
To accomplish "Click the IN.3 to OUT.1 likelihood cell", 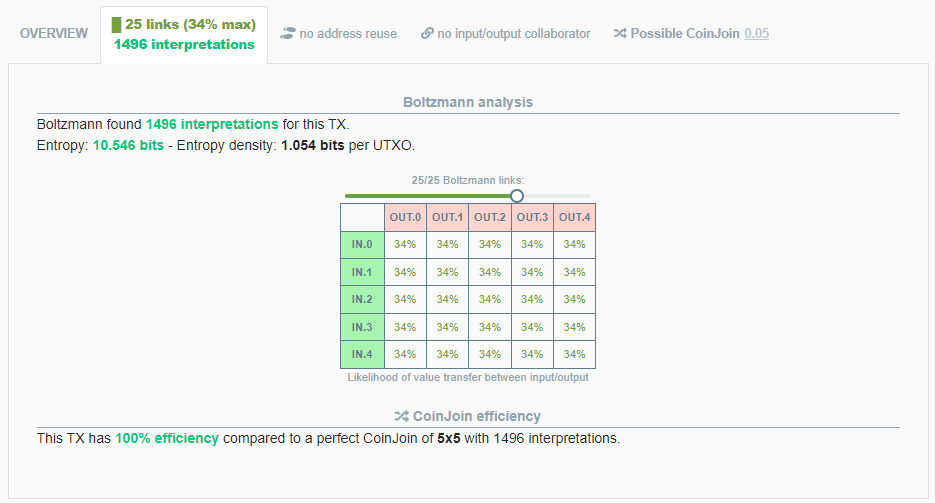I will click(x=447, y=327).
